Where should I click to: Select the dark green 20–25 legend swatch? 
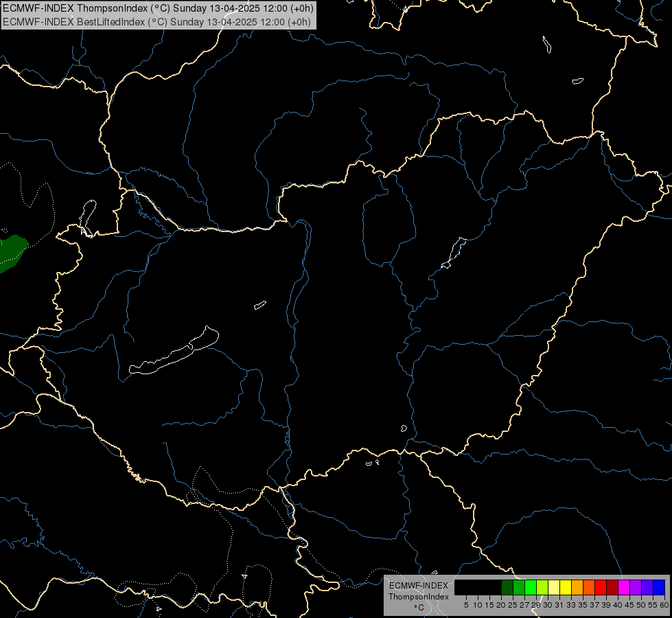pyautogui.click(x=507, y=587)
